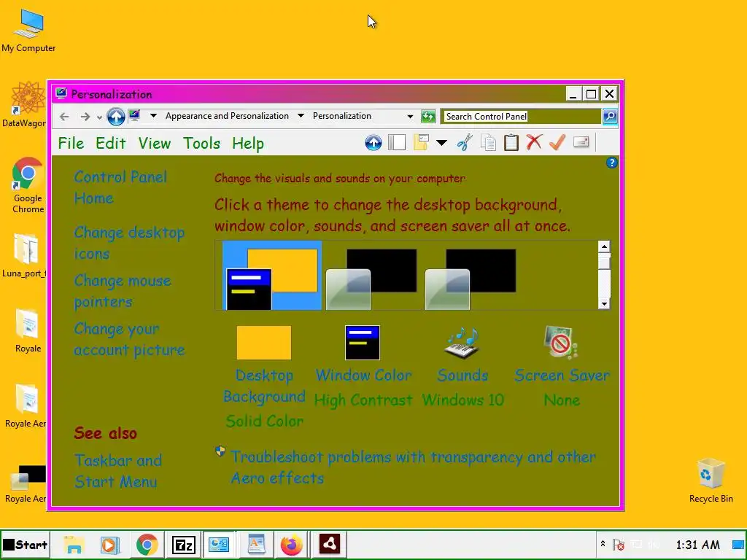Open the address bar history dropdown
747x560 pixels.
pyautogui.click(x=410, y=116)
